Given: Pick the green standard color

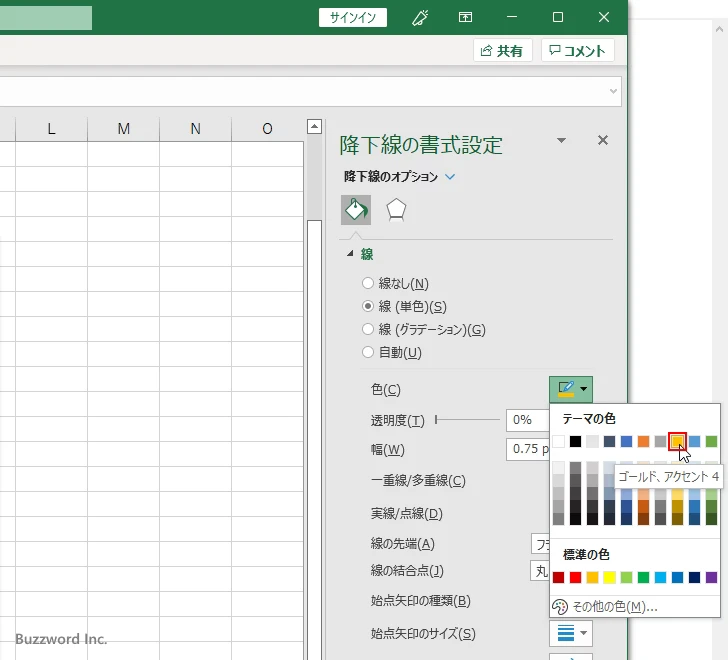Looking at the screenshot, I should tap(644, 577).
